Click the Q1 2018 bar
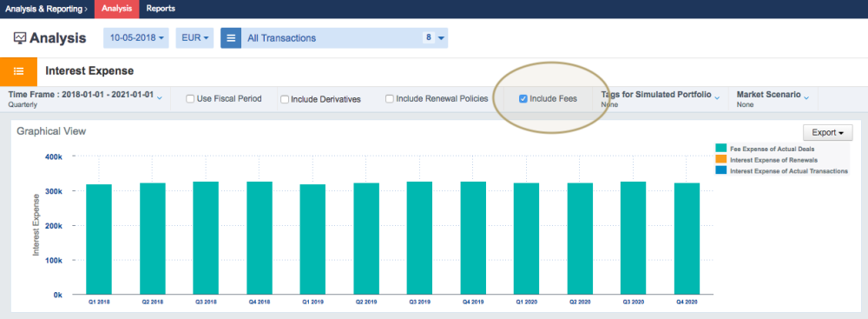 (99, 239)
